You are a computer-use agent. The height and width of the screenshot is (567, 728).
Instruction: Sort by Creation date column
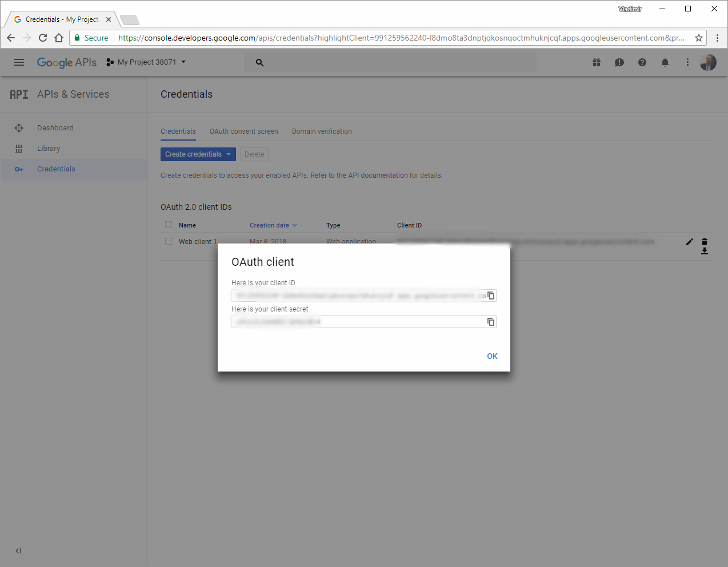273,225
